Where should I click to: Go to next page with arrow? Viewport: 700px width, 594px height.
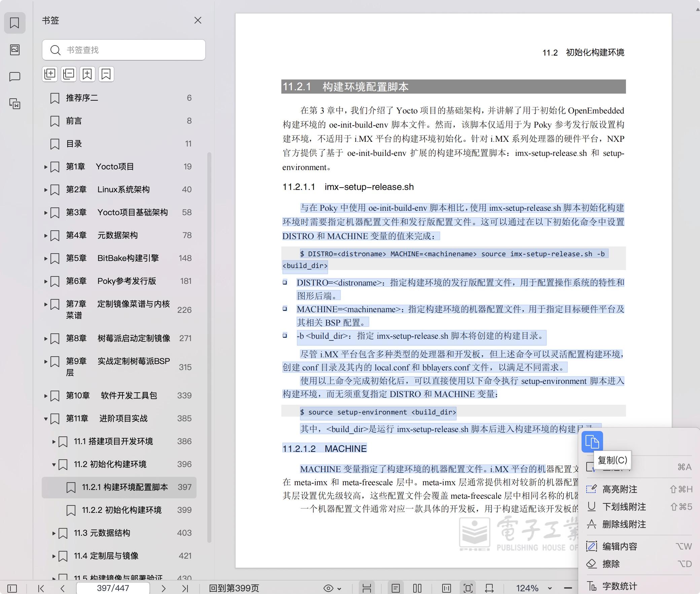tap(164, 588)
